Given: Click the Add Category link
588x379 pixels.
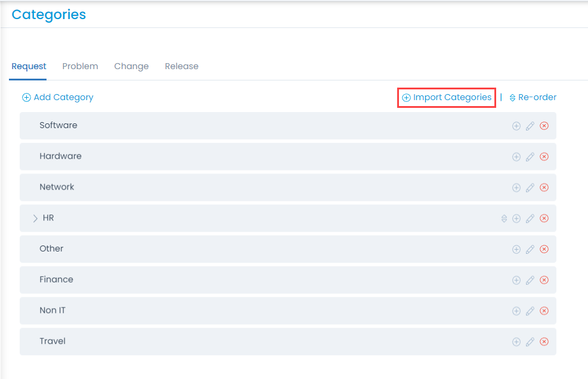Looking at the screenshot, I should click(x=58, y=97).
